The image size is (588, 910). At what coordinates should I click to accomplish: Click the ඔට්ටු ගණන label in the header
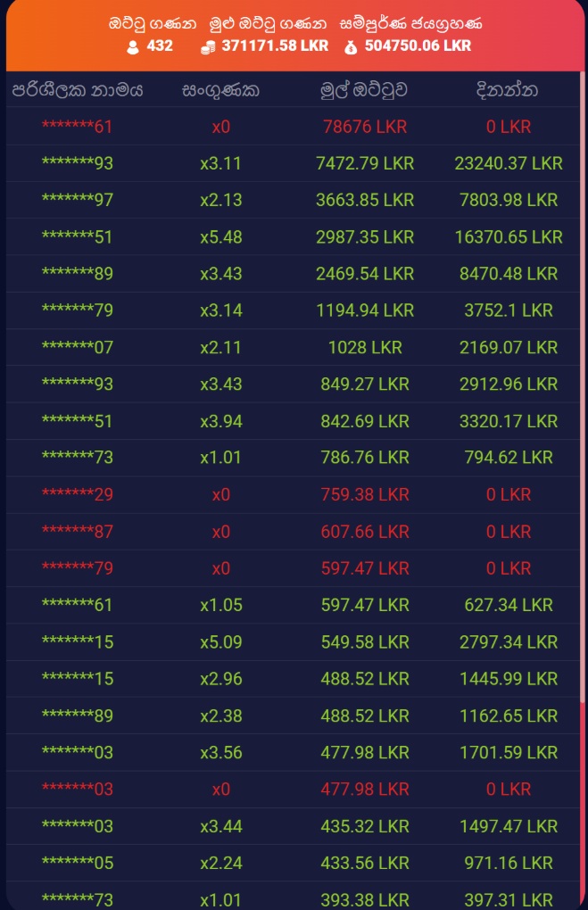(x=153, y=24)
